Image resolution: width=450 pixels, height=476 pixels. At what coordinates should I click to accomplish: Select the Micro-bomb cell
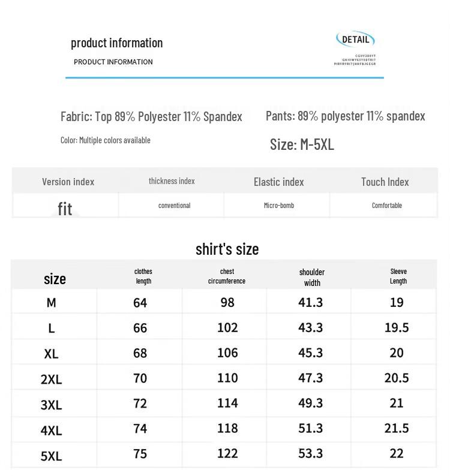pyautogui.click(x=279, y=206)
